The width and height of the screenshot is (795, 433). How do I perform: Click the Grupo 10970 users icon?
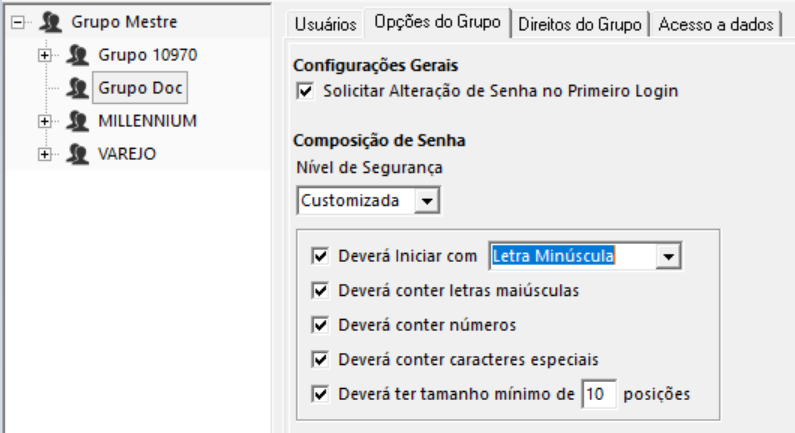point(77,55)
